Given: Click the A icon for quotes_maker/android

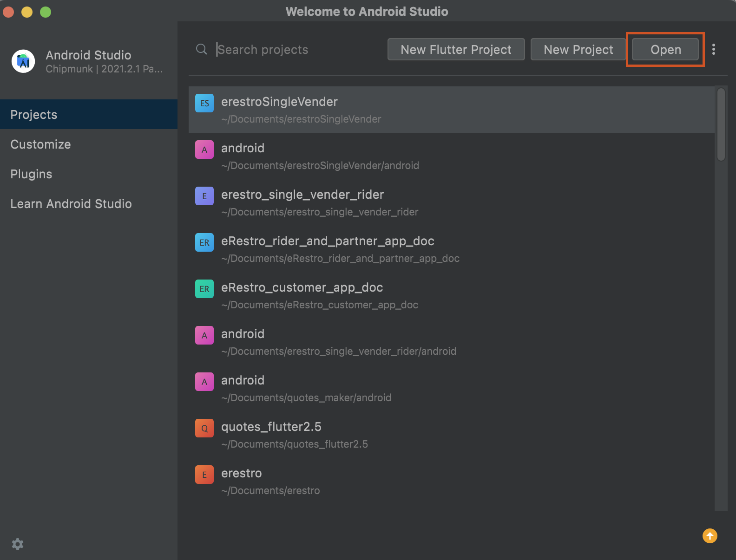Looking at the screenshot, I should coord(204,382).
